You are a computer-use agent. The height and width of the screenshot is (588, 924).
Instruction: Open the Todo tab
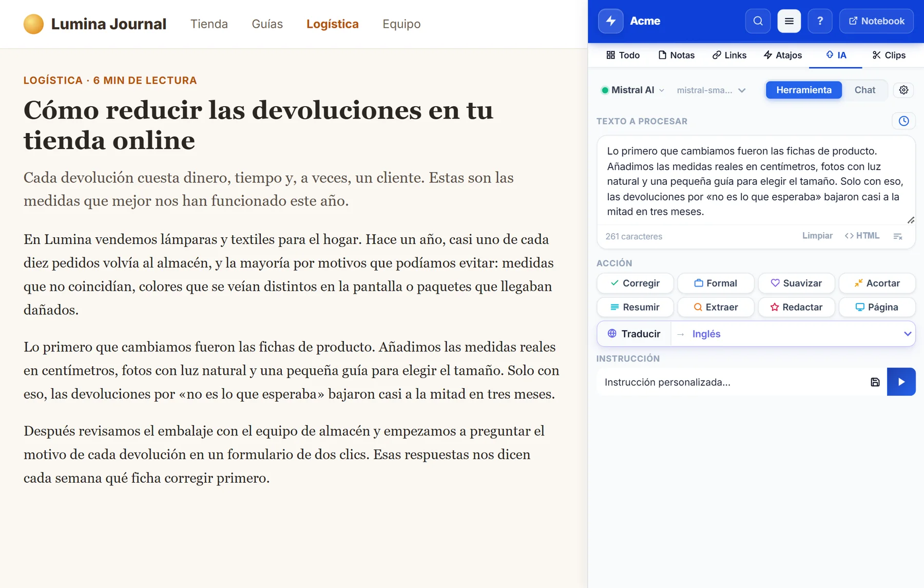(623, 55)
